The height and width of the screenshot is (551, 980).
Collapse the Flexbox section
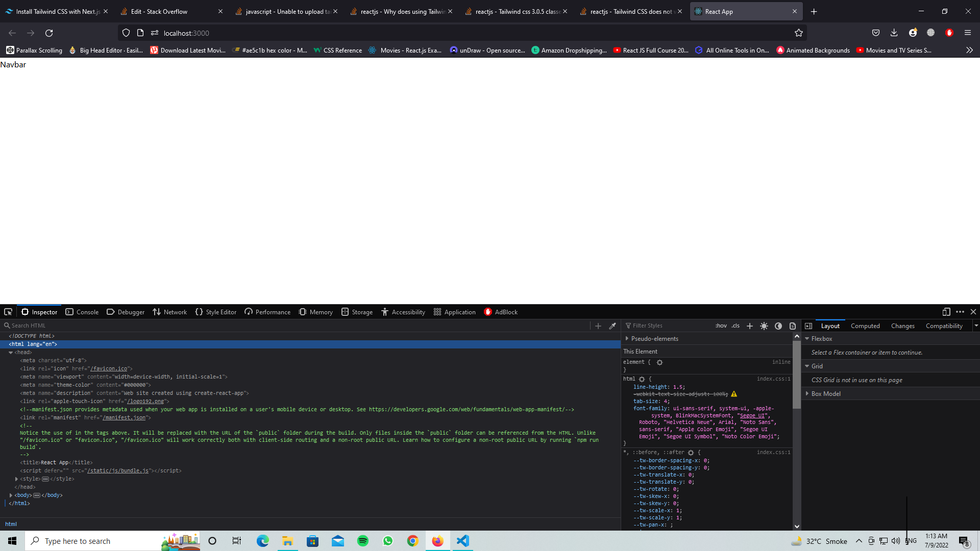[807, 338]
